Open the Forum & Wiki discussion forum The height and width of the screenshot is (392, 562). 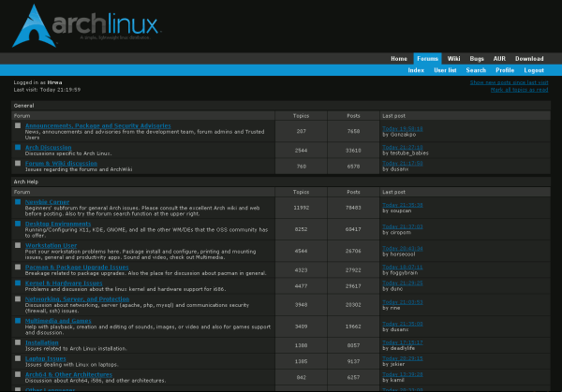tap(61, 163)
